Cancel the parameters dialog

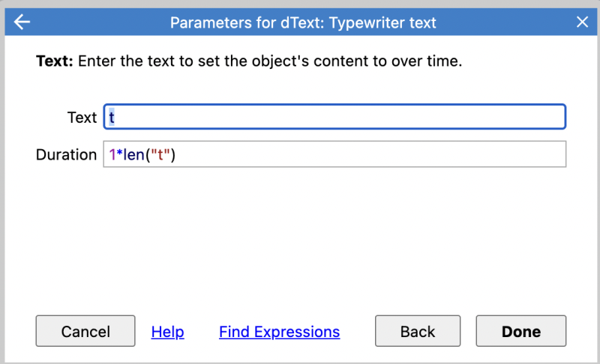85,331
